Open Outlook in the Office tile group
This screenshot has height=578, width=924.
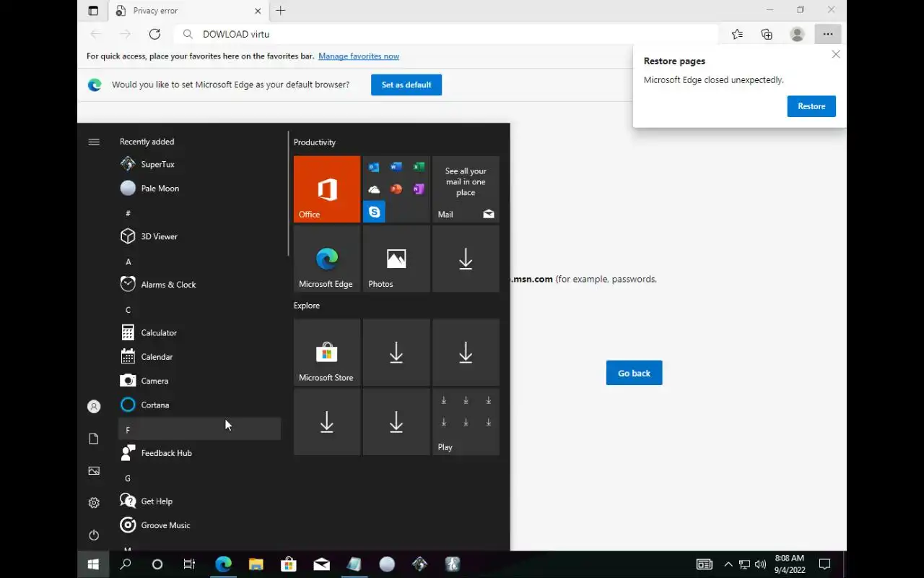pyautogui.click(x=374, y=167)
